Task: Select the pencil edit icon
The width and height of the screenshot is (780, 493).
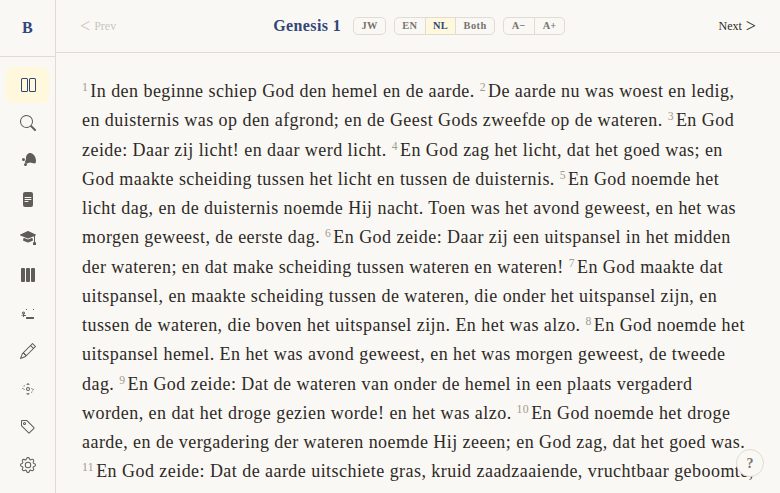Action: click(x=28, y=351)
